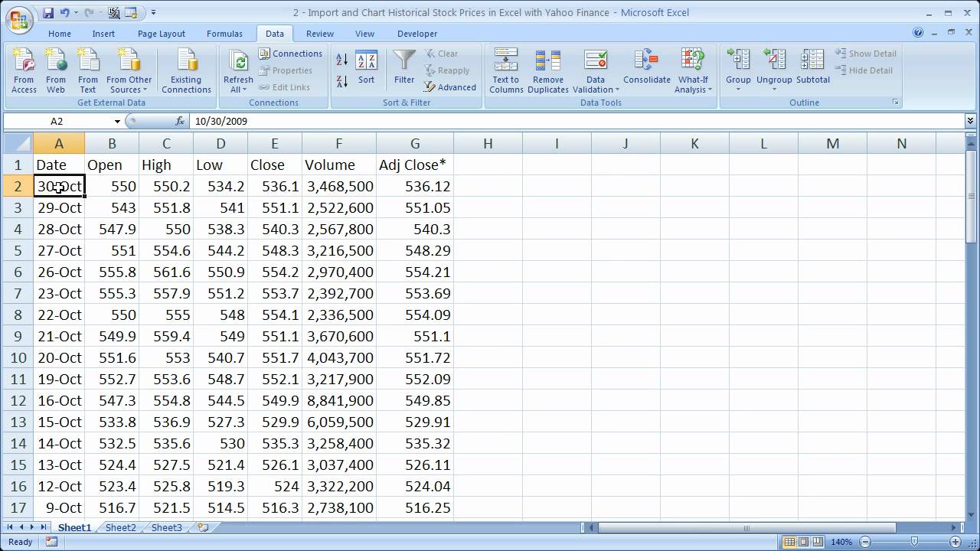Image resolution: width=980 pixels, height=551 pixels.
Task: Open the Sheet2 worksheet tab
Action: [120, 527]
